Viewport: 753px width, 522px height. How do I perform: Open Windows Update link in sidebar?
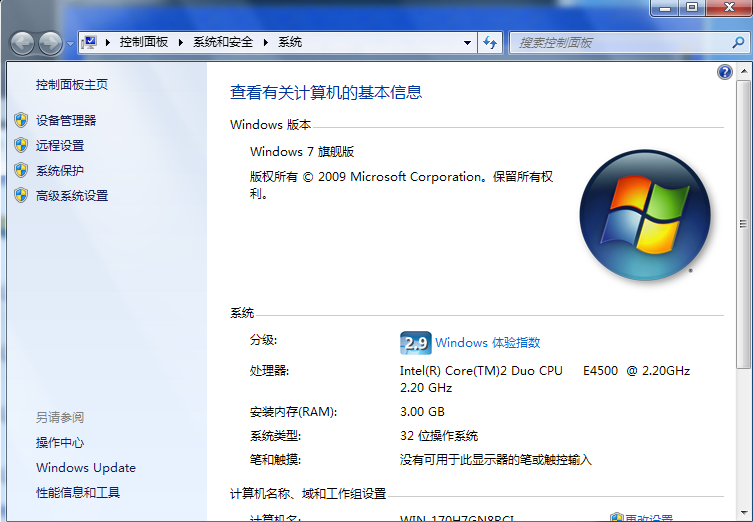(x=86, y=467)
